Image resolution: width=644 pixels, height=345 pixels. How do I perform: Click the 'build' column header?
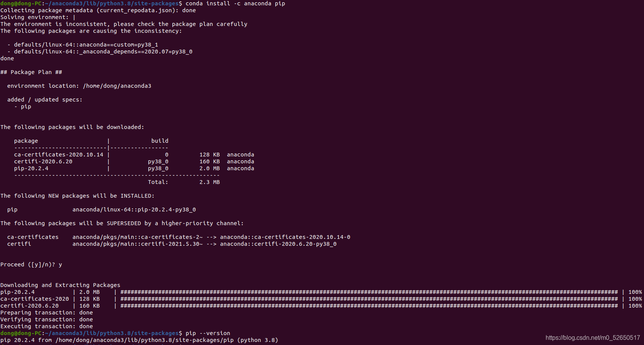click(160, 141)
